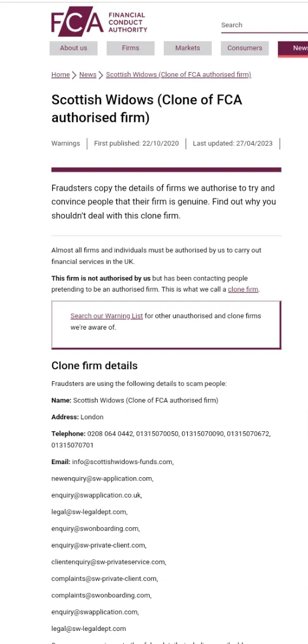308x644 pixels.
Task: Open the clone firm definition link
Action: 243,289
